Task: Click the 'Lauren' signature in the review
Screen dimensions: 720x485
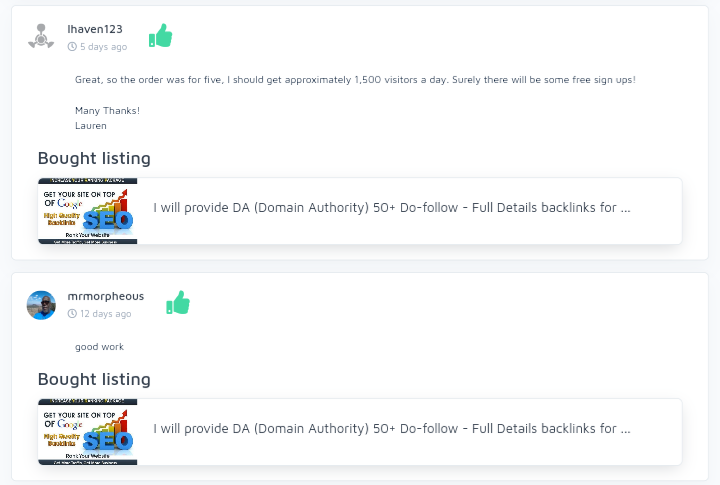Action: [x=90, y=126]
